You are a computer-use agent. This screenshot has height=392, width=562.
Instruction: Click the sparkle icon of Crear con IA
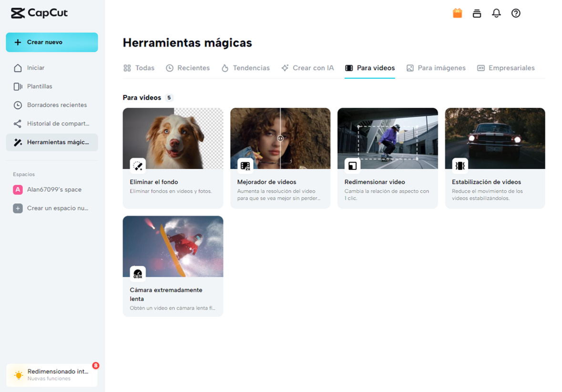pyautogui.click(x=285, y=68)
